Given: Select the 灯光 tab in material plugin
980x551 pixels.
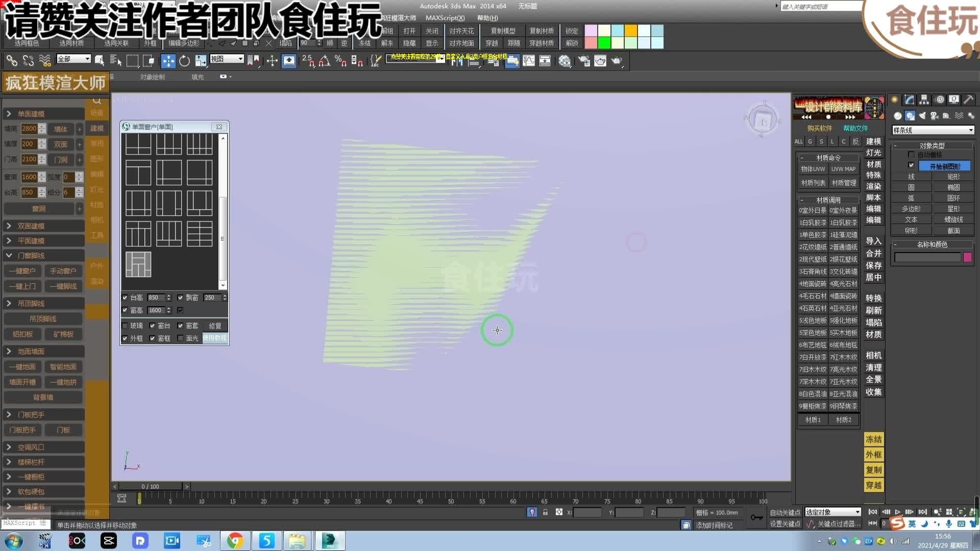Looking at the screenshot, I should 873,153.
